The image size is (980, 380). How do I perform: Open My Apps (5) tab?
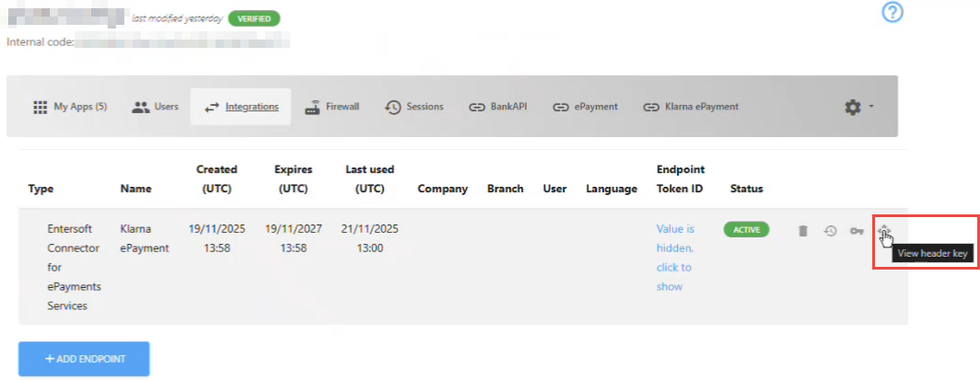70,107
